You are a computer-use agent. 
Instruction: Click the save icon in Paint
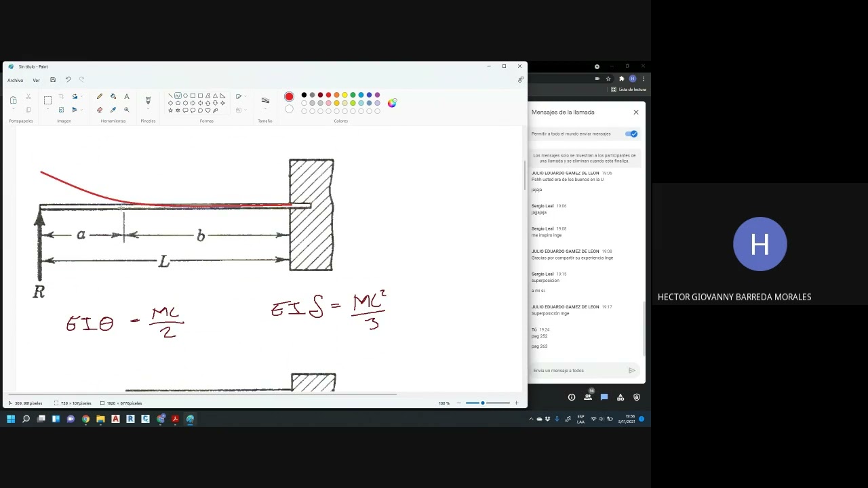(x=53, y=80)
